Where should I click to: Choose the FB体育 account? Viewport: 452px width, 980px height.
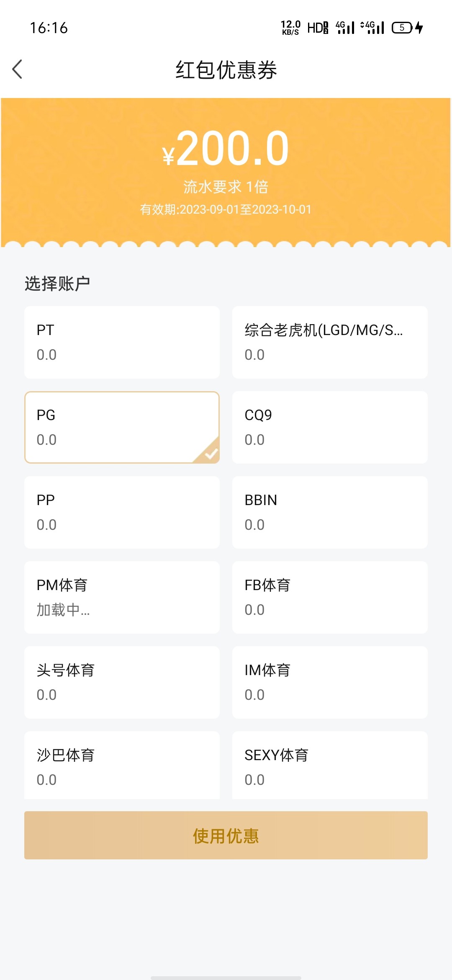pos(330,597)
